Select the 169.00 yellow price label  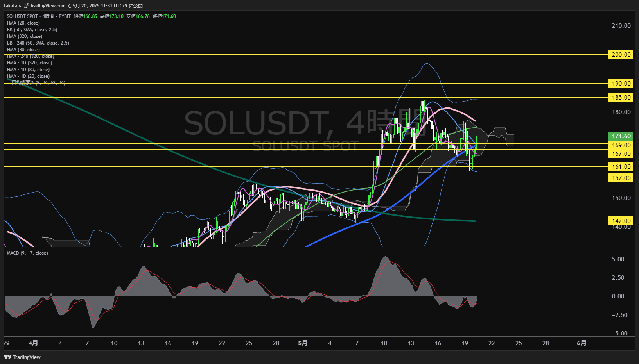[x=621, y=145]
